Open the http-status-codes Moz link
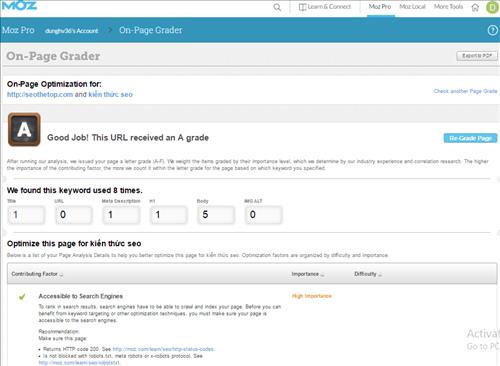500x366 pixels. pyautogui.click(x=164, y=349)
